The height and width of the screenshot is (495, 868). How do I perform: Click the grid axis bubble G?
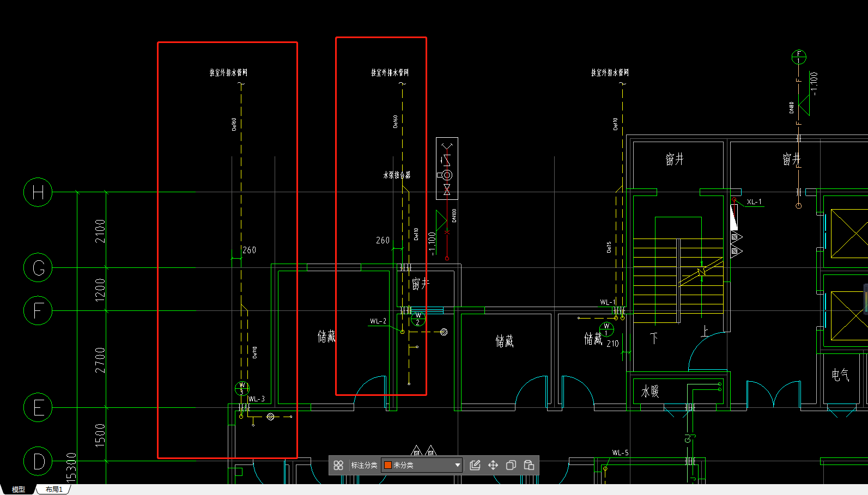[38, 267]
